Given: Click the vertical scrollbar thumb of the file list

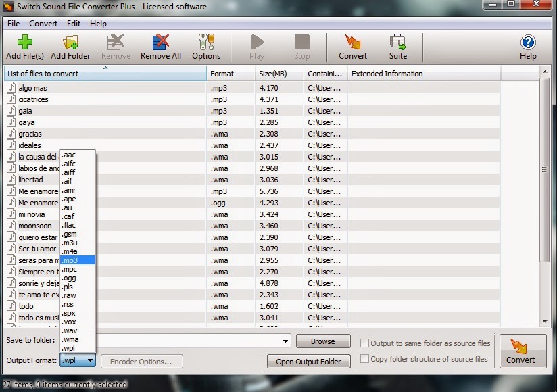Looking at the screenshot, I should [544, 170].
